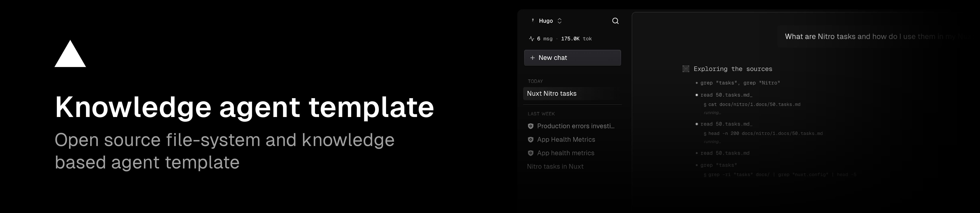Toggle the bullet beside grep "tasks" step
This screenshot has width=980, height=213.
(x=696, y=165)
